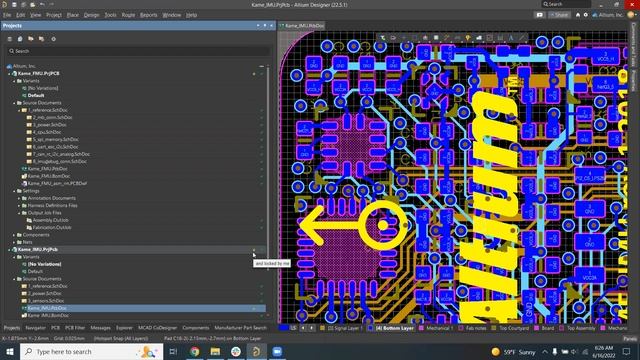Collapse the Output Job Files folder
Viewport: 640px width, 360px height.
pos(19,213)
